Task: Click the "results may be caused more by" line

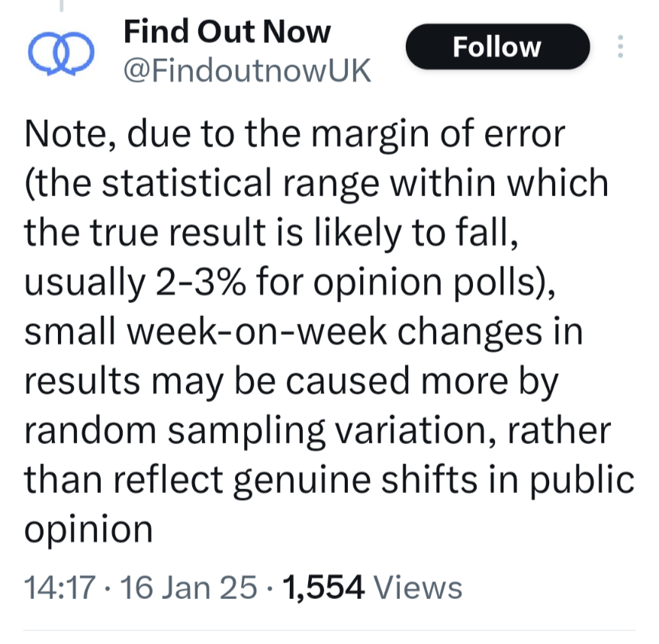Action: (x=291, y=382)
